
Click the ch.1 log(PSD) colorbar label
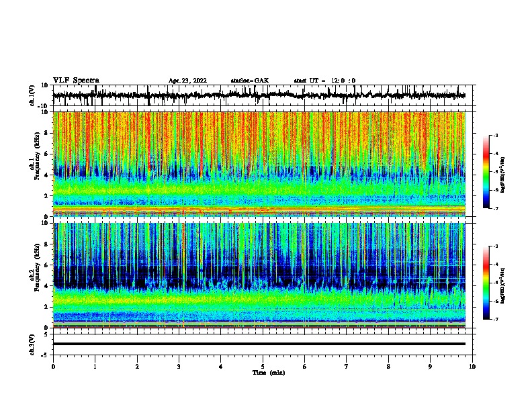503,175
